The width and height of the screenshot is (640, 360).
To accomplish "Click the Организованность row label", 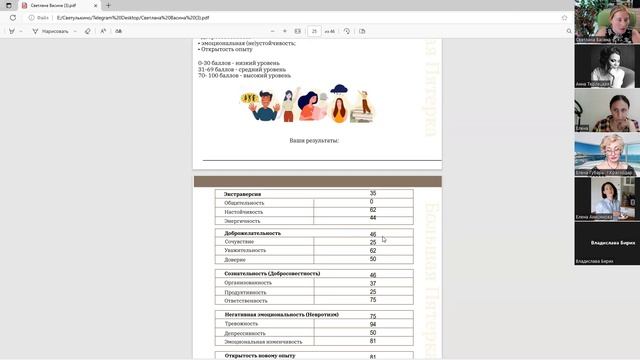I will click(248, 282).
